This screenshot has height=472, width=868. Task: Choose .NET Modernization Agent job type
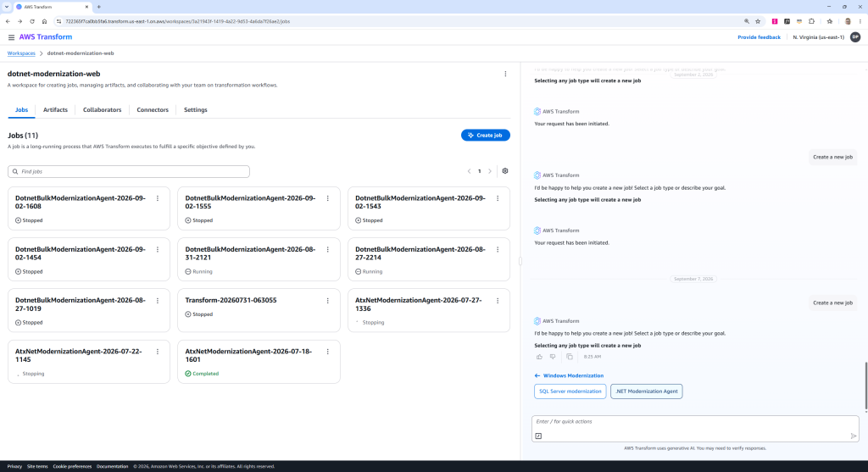[647, 391]
